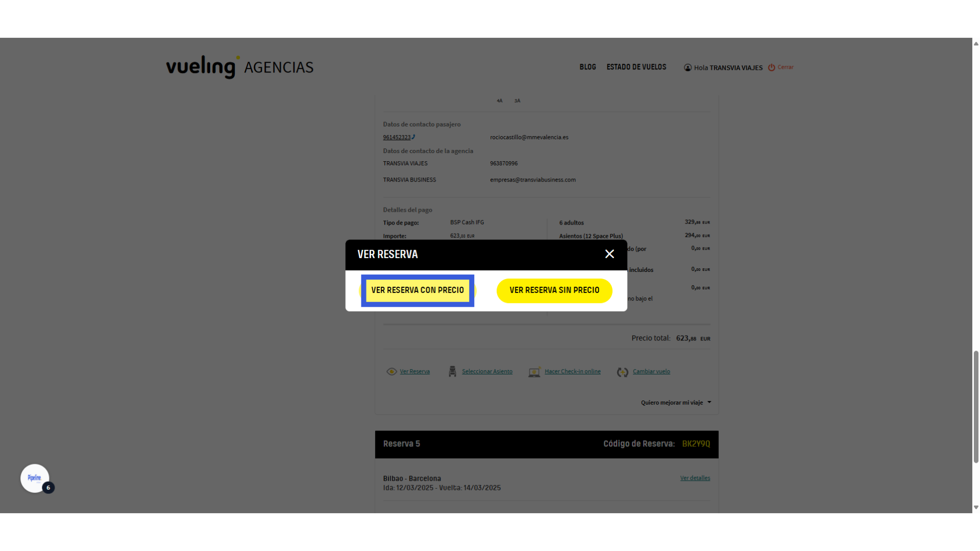Click the user profile icon
The height and width of the screenshot is (551, 980).
[x=688, y=67]
